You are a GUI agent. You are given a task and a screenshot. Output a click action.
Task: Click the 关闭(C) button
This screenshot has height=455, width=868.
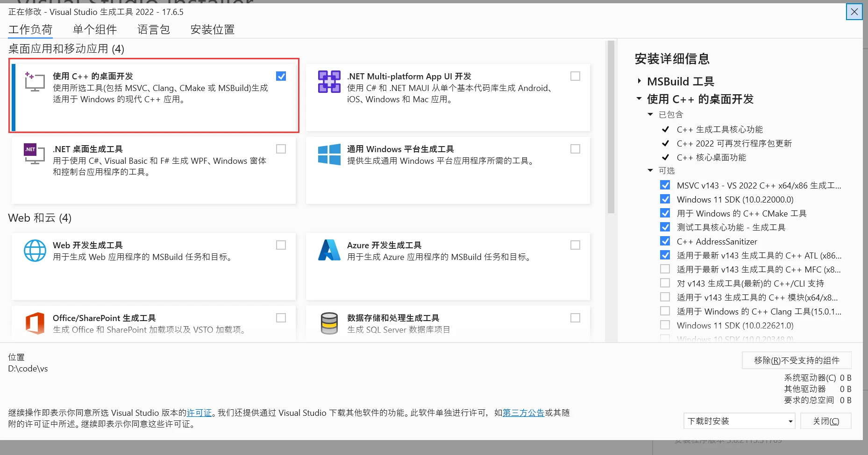pos(826,421)
